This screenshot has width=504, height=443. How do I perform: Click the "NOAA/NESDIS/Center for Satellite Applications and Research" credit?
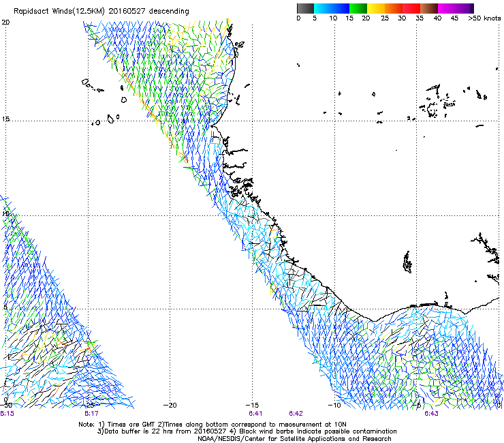tap(294, 439)
